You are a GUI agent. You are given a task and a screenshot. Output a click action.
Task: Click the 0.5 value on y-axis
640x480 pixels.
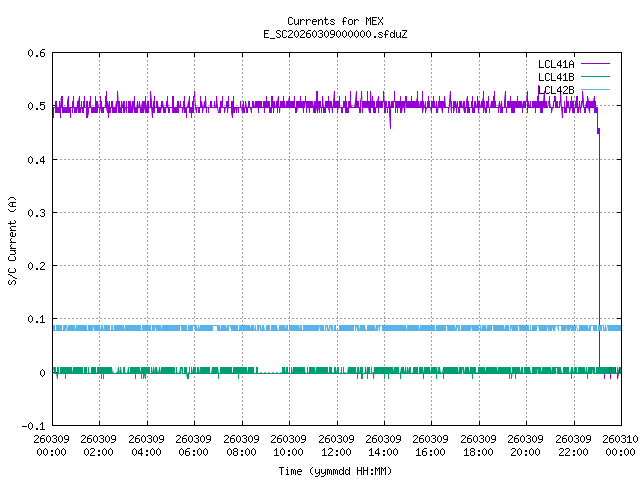point(35,106)
